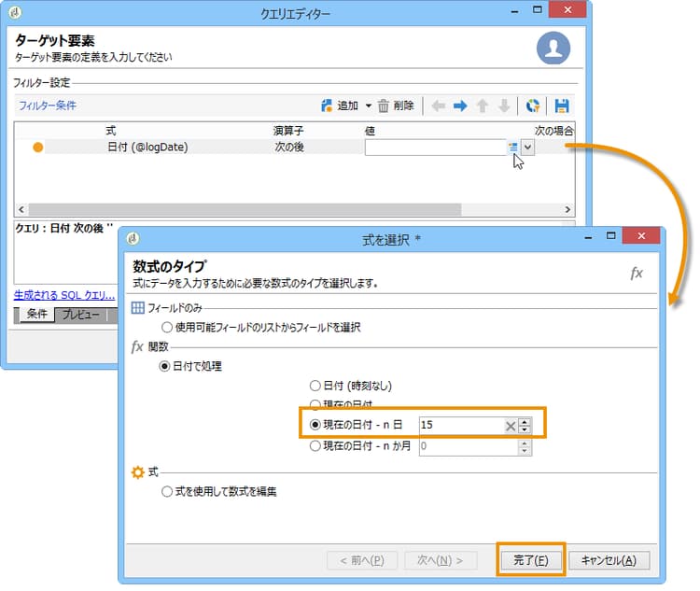Click the left arrow of the horizontal scrollbar
Viewport: 700px width, 591px height.
pos(21,209)
